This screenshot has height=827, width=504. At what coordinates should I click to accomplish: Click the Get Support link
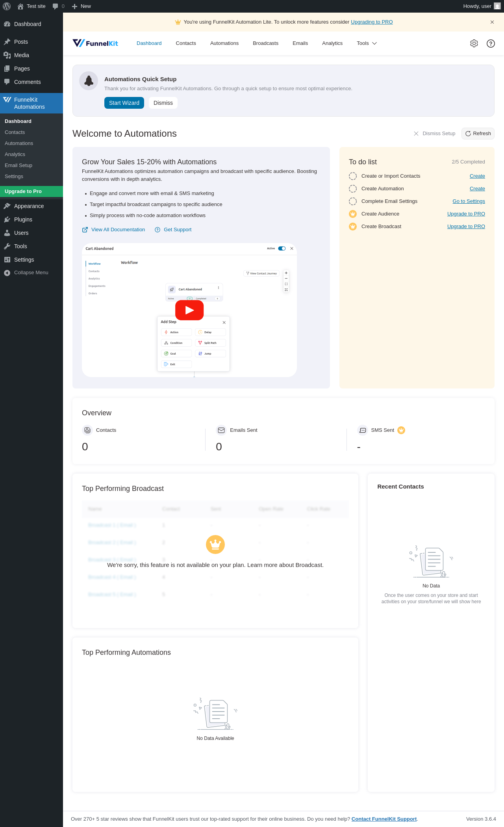click(173, 230)
